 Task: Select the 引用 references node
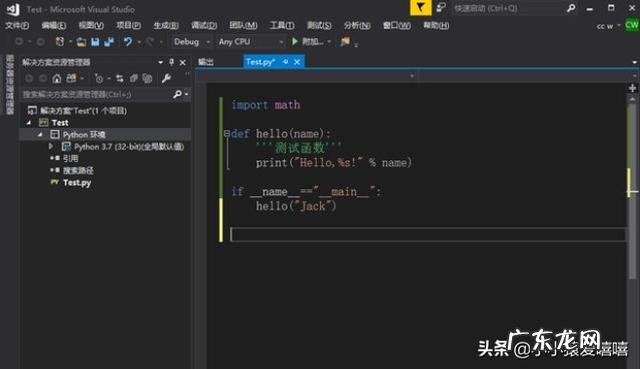tap(70, 158)
